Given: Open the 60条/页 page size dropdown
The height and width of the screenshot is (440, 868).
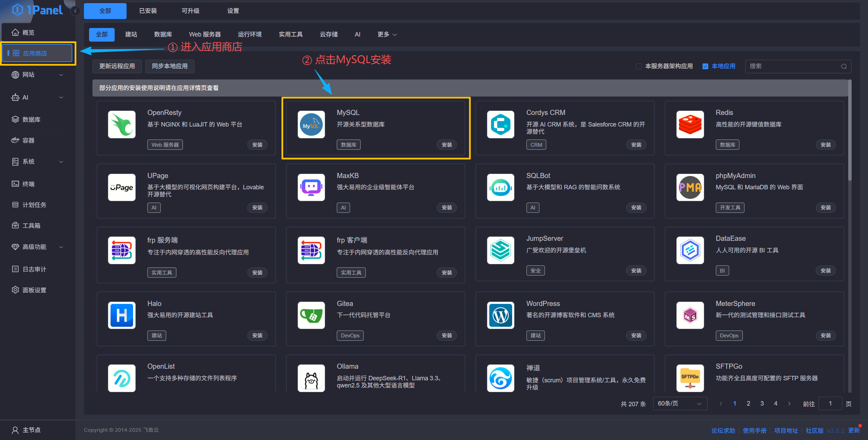Looking at the screenshot, I should (680, 403).
